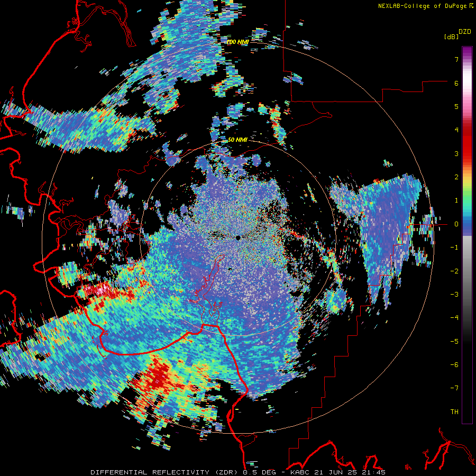Click the [dB] unit label
The width and height of the screenshot is (476, 476).
point(451,36)
